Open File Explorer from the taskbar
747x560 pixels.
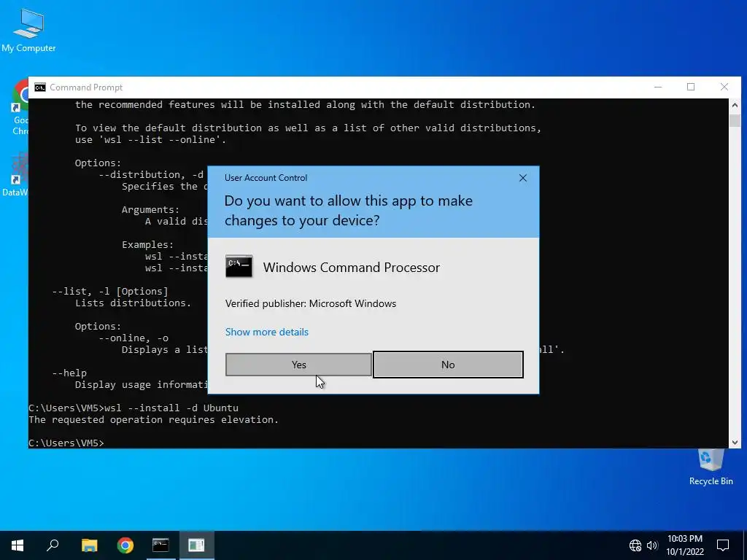pos(89,545)
